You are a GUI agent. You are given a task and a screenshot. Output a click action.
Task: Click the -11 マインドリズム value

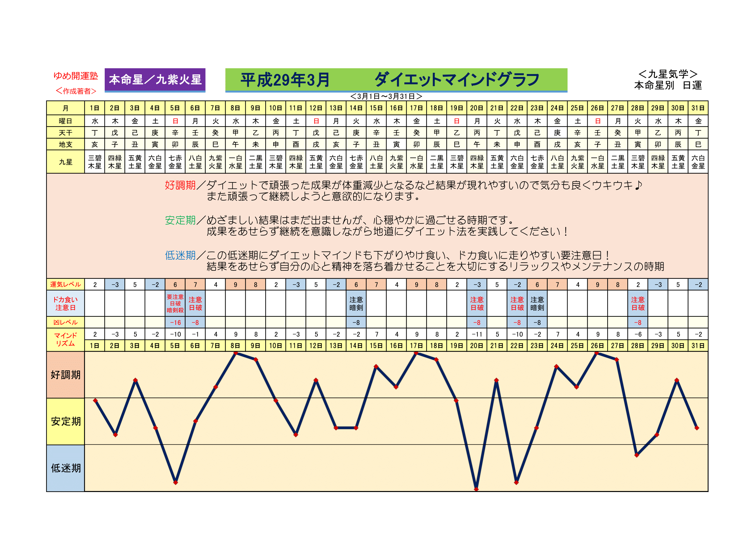[x=477, y=334]
